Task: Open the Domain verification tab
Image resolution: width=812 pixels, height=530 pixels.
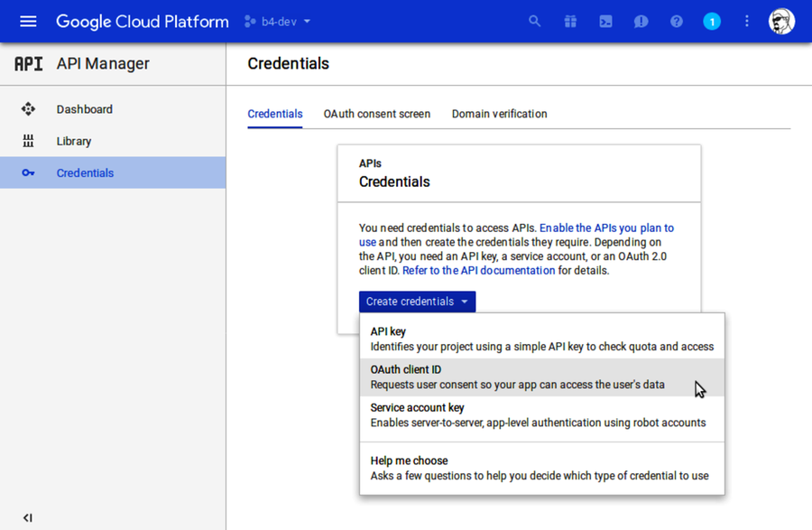Action: point(499,114)
